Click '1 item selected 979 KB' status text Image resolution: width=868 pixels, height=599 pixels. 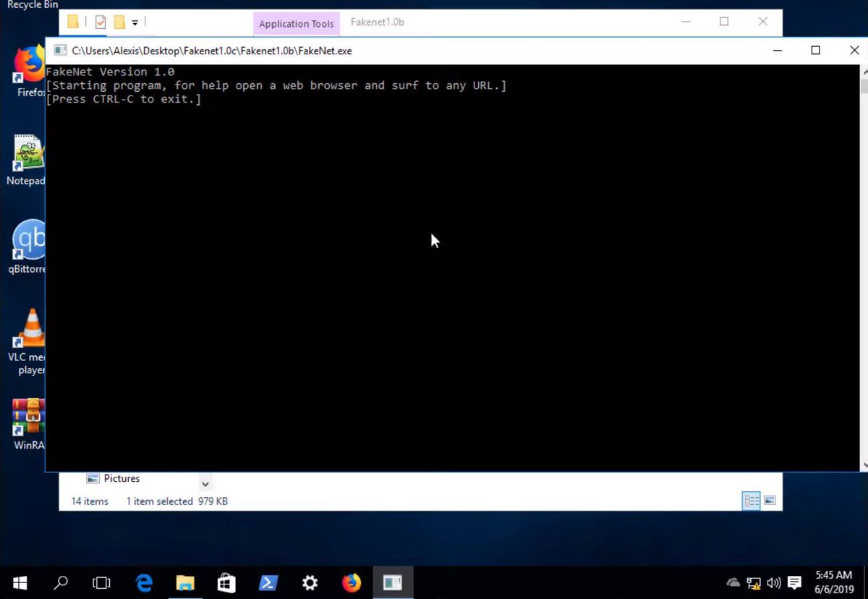pos(177,501)
